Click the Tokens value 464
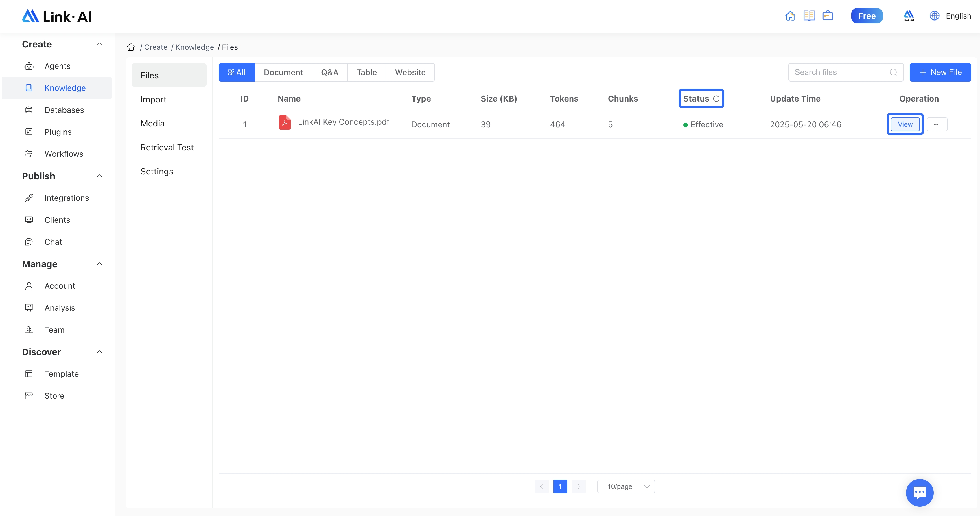This screenshot has height=516, width=980. coord(557,124)
